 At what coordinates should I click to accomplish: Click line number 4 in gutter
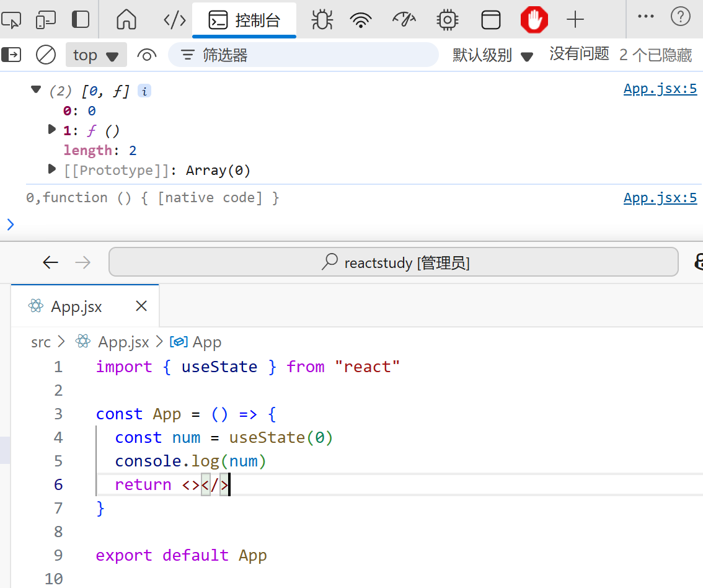pos(58,437)
